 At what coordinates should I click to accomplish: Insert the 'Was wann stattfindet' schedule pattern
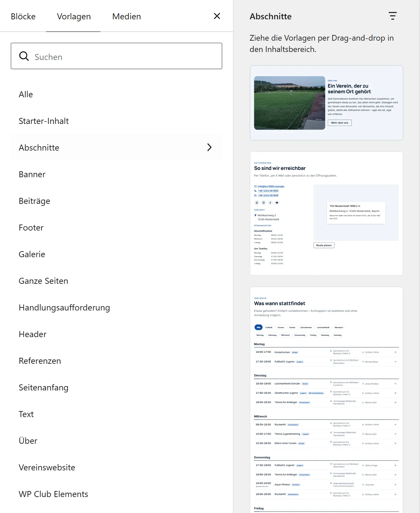tap(326, 400)
